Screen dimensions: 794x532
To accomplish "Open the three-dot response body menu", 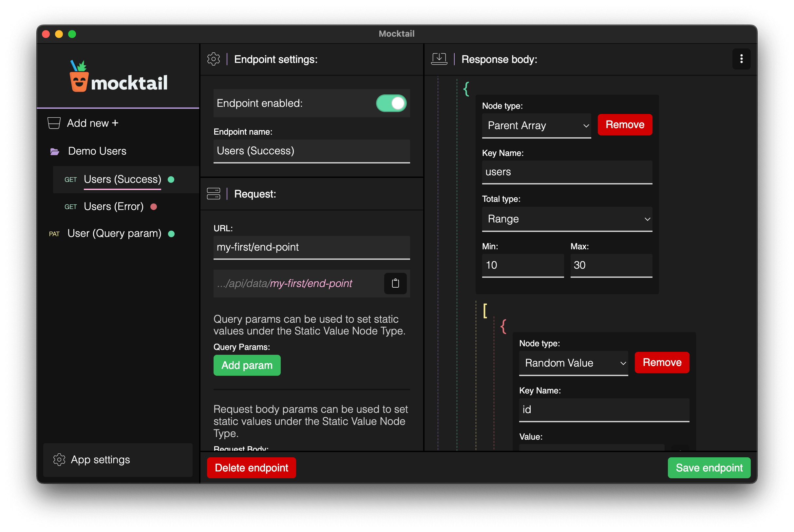I will point(742,59).
